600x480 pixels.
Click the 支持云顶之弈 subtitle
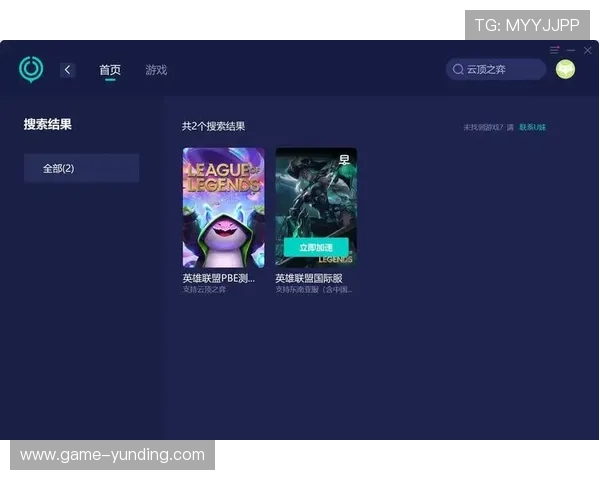pos(204,290)
